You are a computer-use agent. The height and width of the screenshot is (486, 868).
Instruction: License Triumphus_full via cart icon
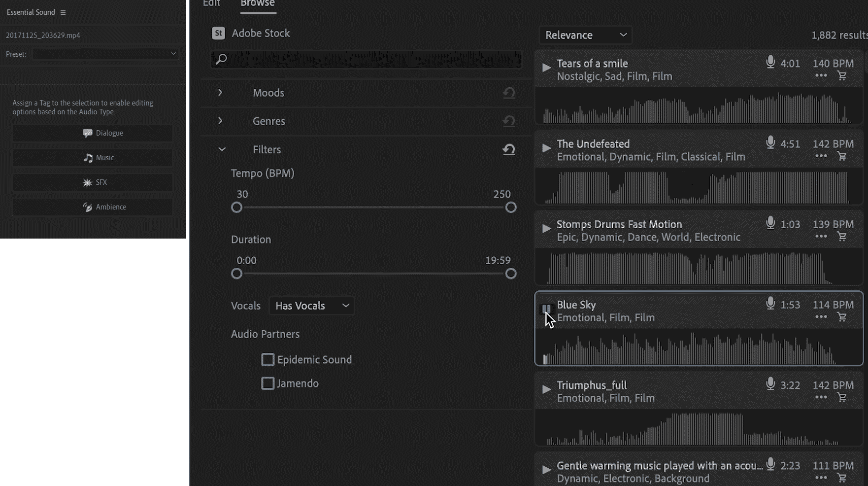pyautogui.click(x=842, y=398)
